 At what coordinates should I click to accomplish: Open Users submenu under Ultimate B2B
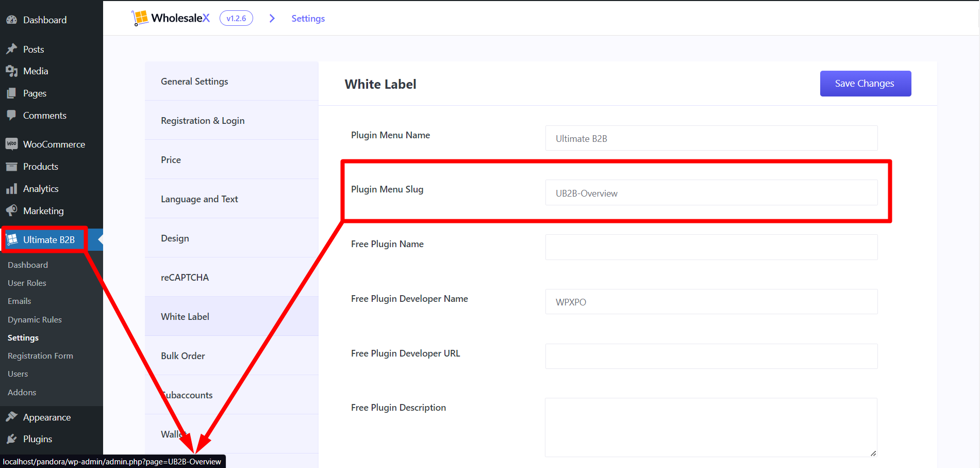tap(18, 374)
